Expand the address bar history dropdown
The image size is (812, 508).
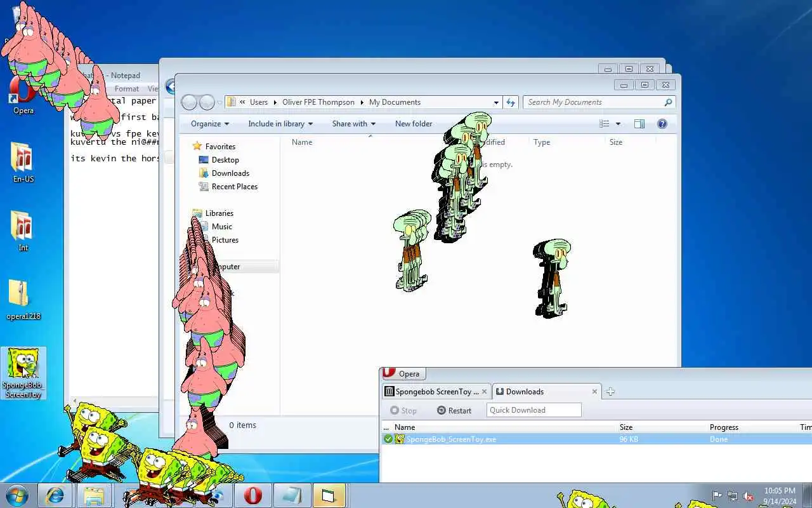496,102
